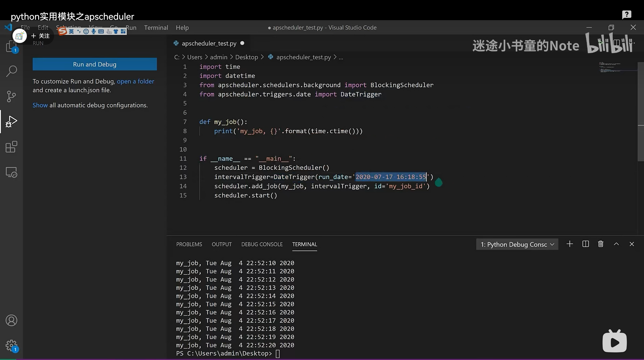644x360 pixels.
Task: Split the terminal panel
Action: [x=585, y=244]
